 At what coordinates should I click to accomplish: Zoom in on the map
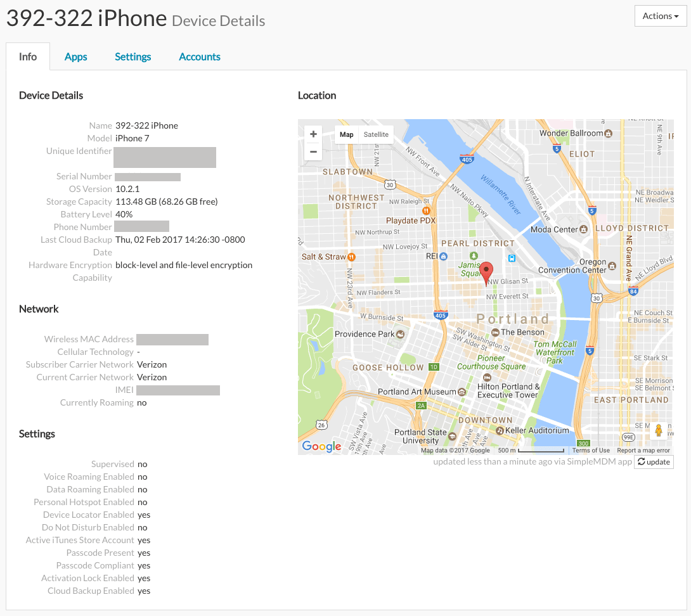pos(313,134)
